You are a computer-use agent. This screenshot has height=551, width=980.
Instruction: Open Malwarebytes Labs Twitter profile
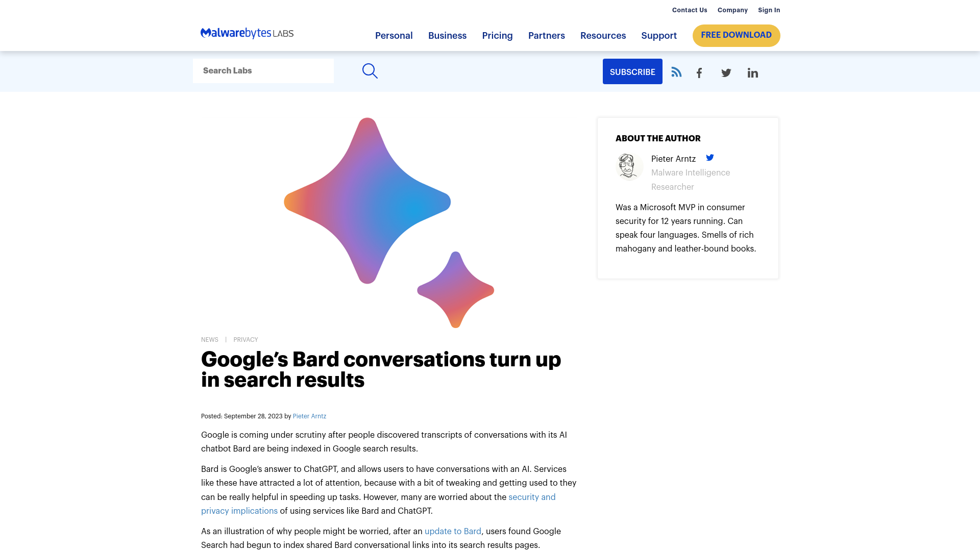(x=726, y=72)
